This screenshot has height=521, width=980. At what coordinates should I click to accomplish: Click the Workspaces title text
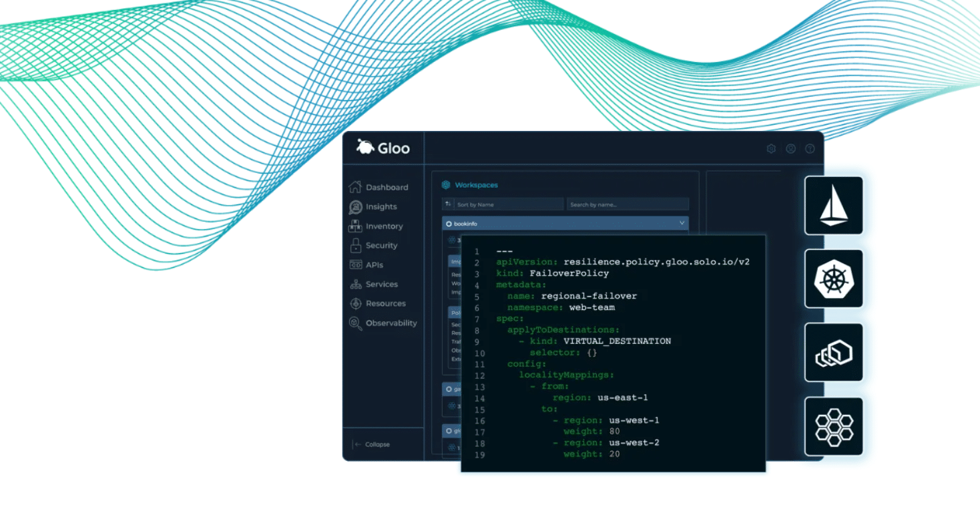(477, 185)
